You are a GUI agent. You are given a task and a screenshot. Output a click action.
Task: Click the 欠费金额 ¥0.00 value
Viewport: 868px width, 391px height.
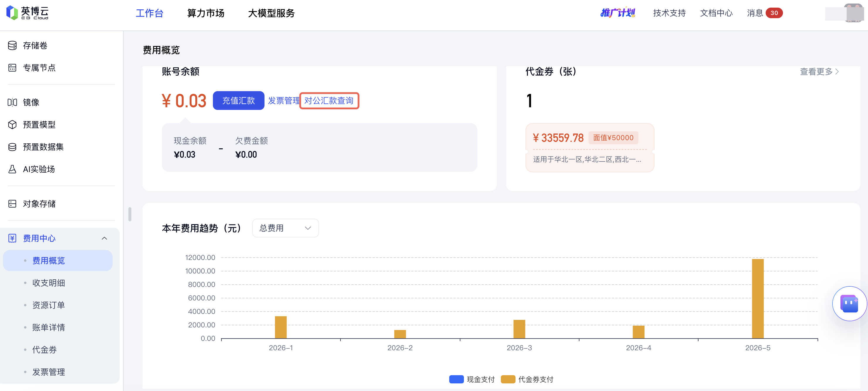coord(246,154)
